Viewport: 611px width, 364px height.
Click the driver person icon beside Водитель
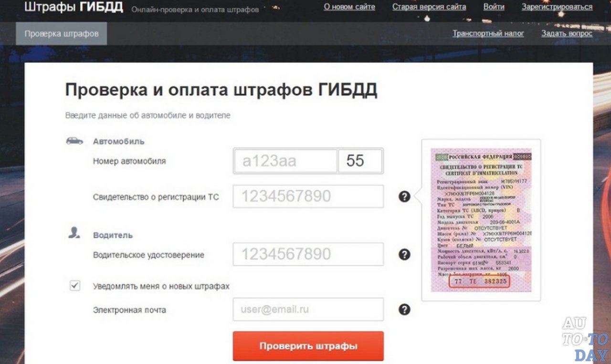pyautogui.click(x=74, y=233)
